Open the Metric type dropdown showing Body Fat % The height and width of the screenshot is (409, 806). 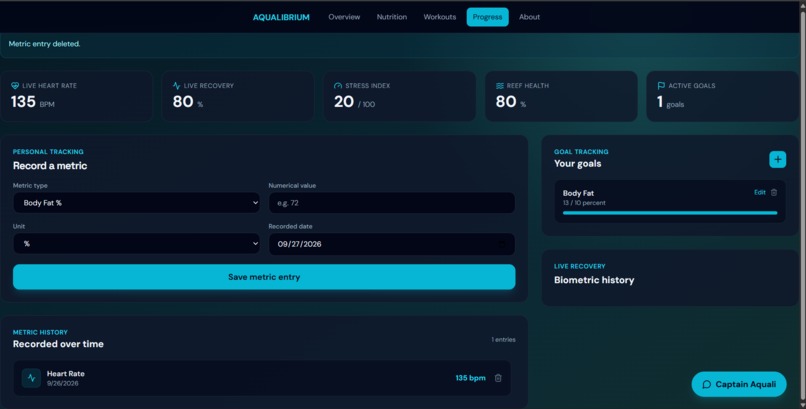[x=137, y=203]
